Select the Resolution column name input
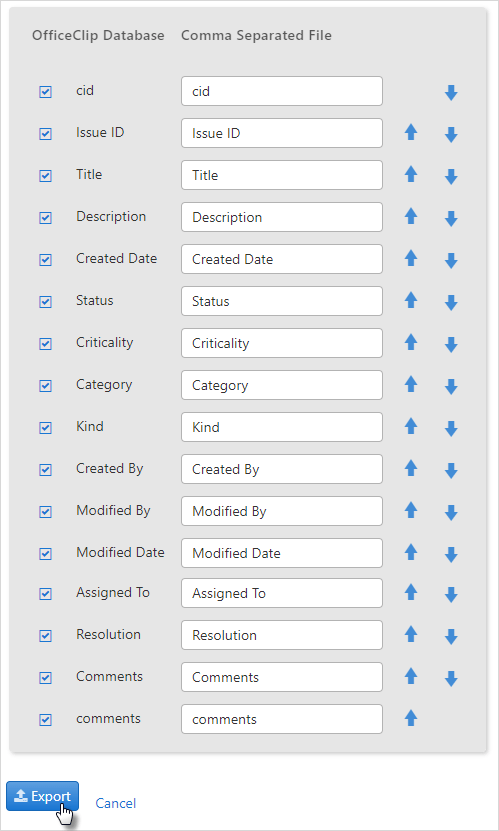Screen dimensions: 499x831 282,635
